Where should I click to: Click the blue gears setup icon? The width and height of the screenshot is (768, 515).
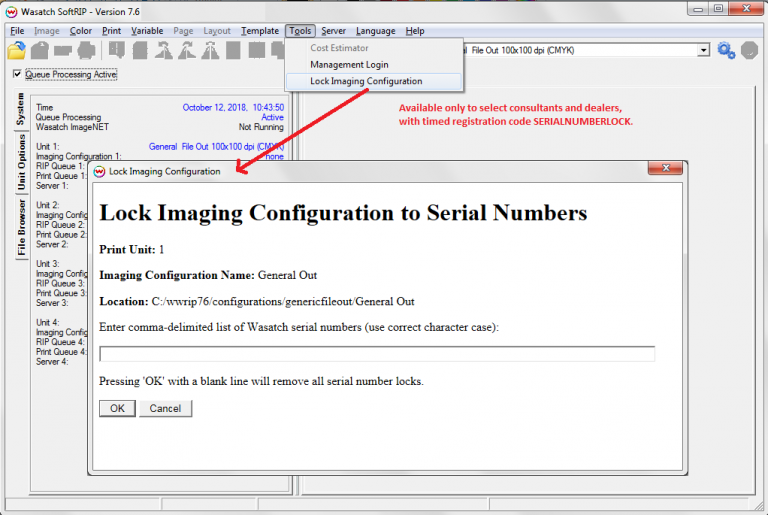pos(726,50)
